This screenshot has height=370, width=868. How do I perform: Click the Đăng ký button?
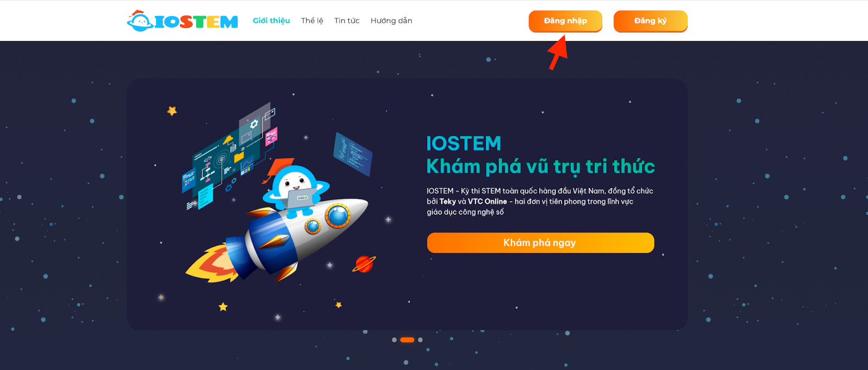pyautogui.click(x=650, y=21)
